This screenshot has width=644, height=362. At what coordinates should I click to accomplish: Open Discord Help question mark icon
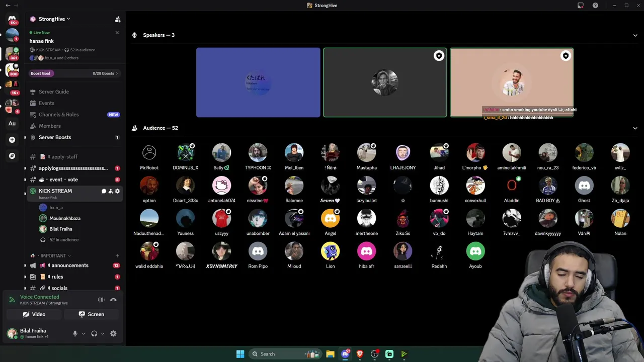point(596,6)
